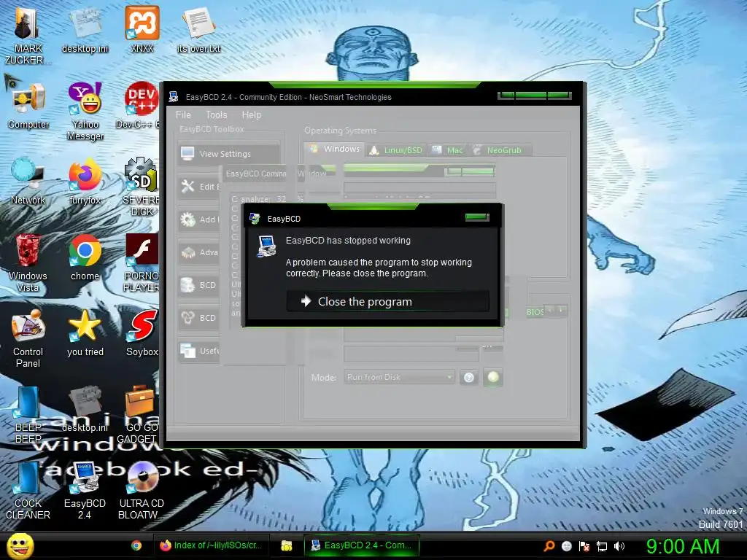Image resolution: width=747 pixels, height=560 pixels.
Task: Select the lower desktop.ini file icon
Action: point(85,409)
